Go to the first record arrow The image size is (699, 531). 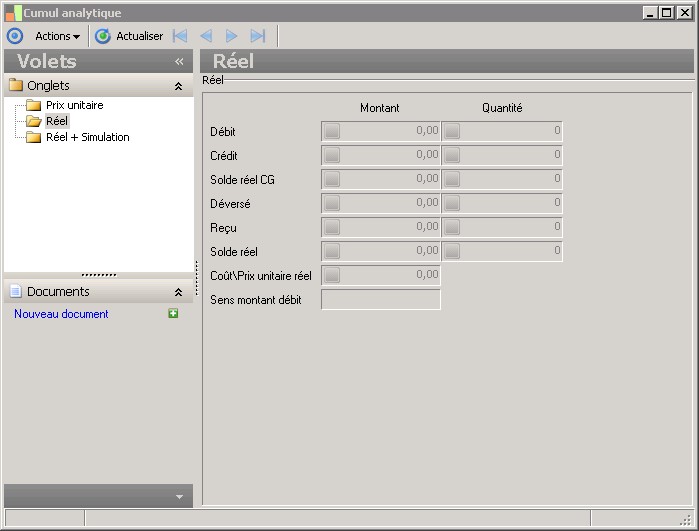[x=180, y=36]
